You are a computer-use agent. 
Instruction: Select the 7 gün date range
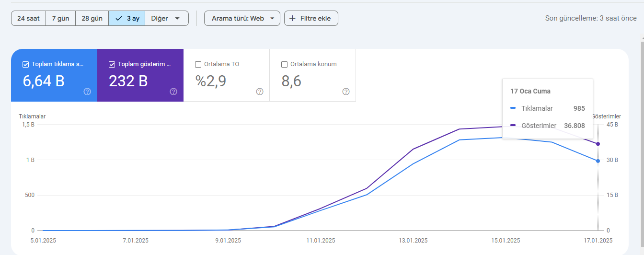(x=61, y=18)
